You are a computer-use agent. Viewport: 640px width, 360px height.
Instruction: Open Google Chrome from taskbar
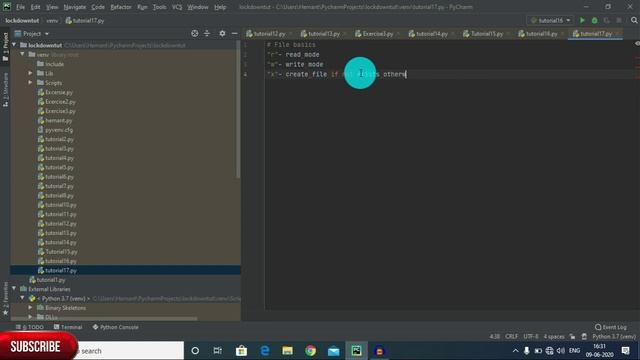(x=311, y=351)
